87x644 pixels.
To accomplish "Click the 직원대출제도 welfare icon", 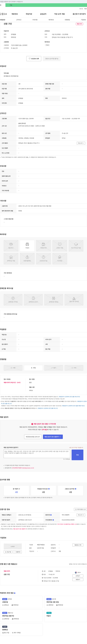I will (x=27, y=259).
